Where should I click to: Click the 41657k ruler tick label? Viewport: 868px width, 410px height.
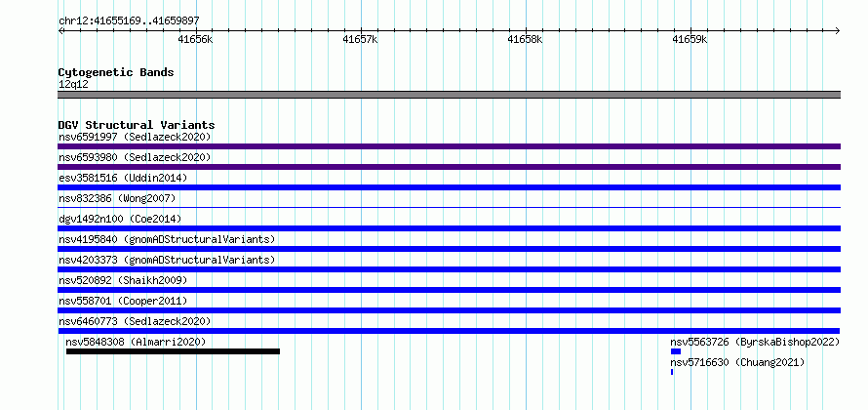(x=360, y=39)
